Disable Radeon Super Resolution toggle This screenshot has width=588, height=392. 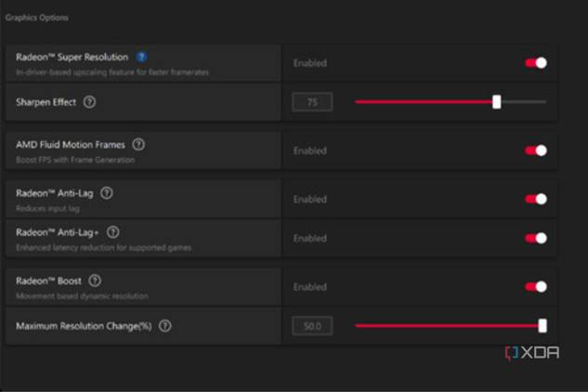point(536,63)
